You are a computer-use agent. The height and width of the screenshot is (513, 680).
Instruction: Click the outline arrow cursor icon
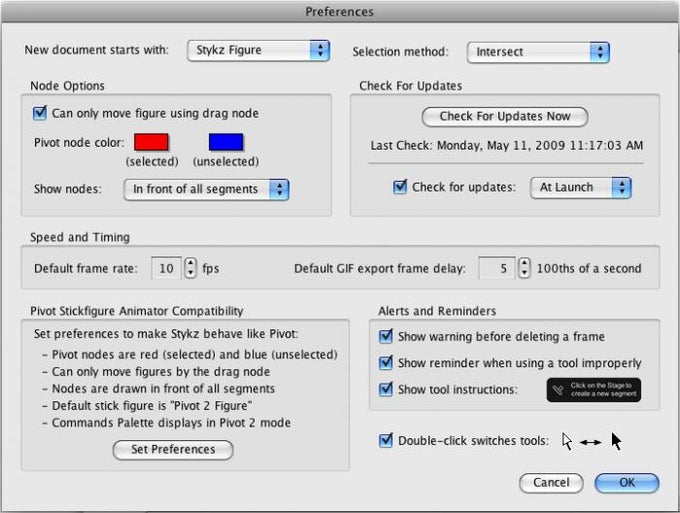click(567, 441)
